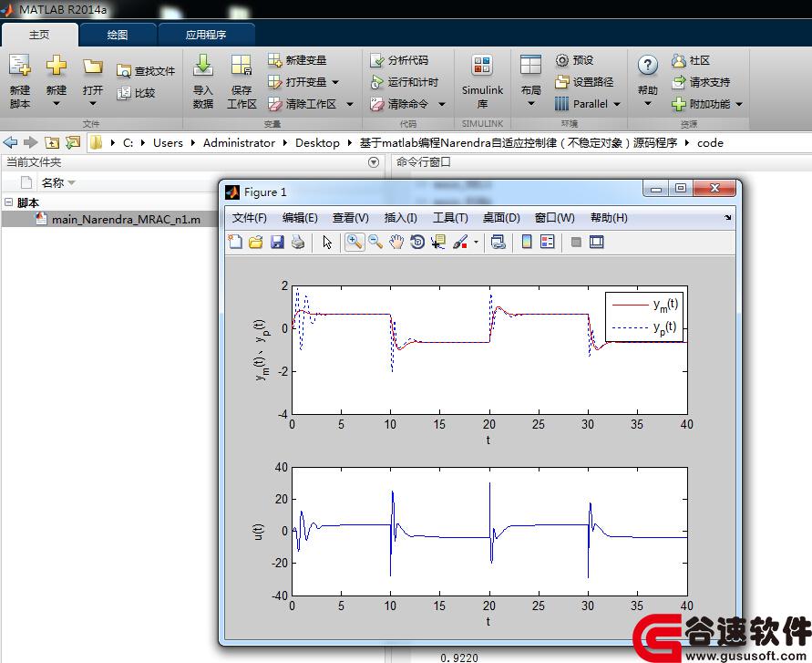Open 文件(F) menu in Figure 1
The width and height of the screenshot is (812, 663).
(249, 218)
